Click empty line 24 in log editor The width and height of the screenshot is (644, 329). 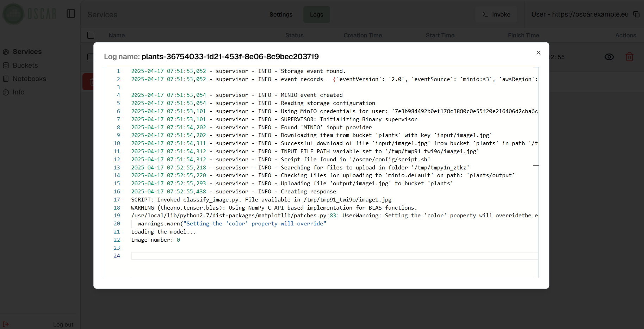[331, 256]
